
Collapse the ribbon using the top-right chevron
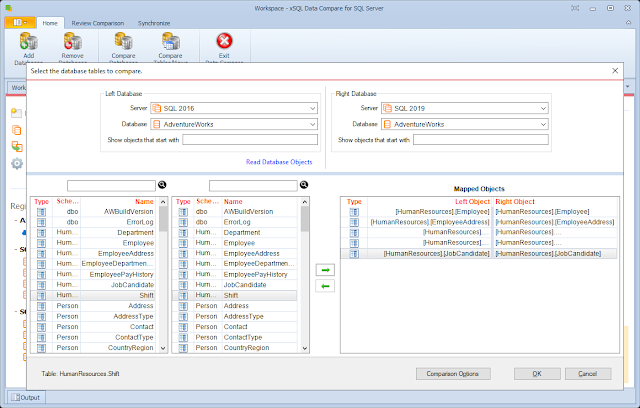(x=628, y=23)
